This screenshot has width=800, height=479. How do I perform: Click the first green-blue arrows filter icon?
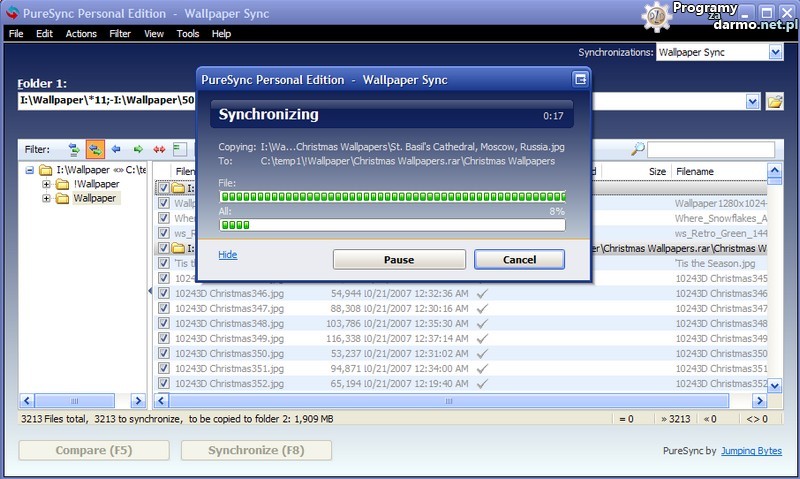point(73,149)
